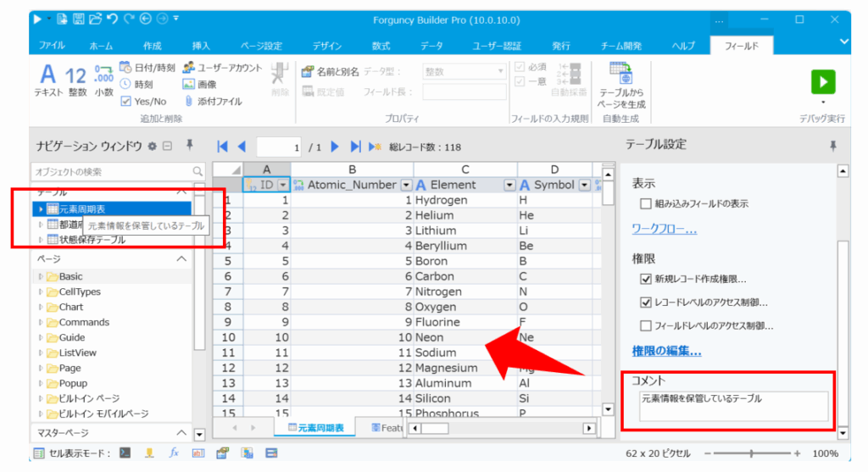The width and height of the screenshot is (868, 472).
Task: Click the Hydrogen cell
Action: 465,200
